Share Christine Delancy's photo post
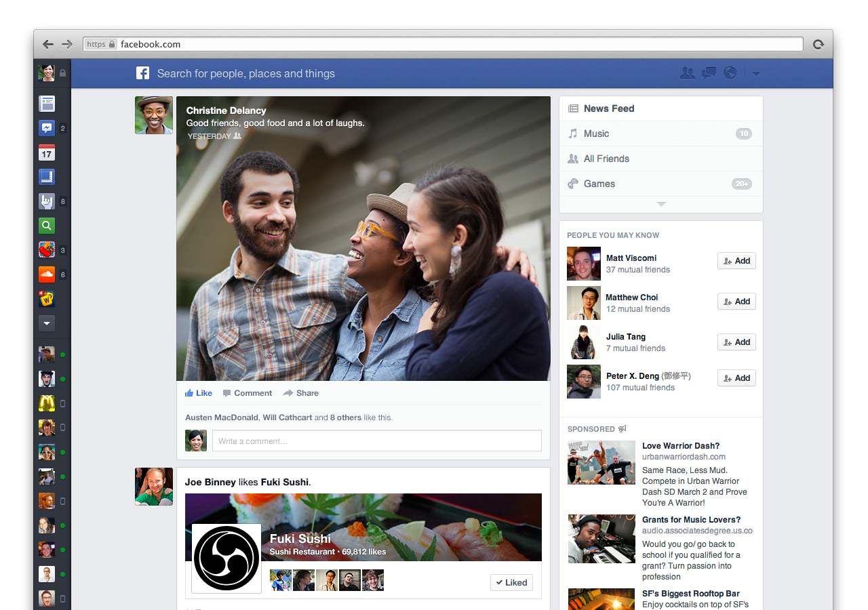Screen dimensions: 868x610 301,393
